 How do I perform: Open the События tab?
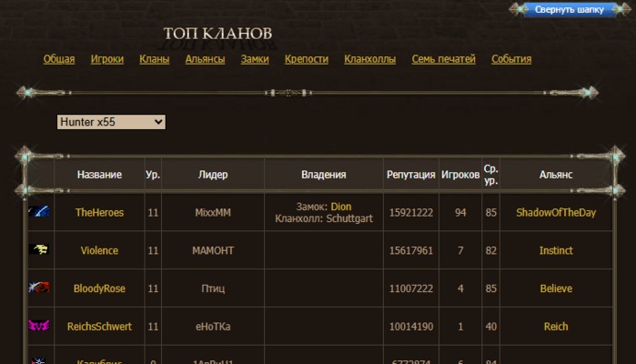click(511, 59)
